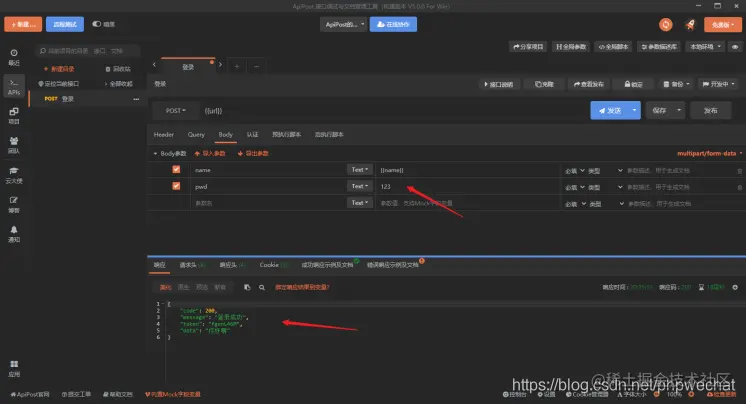The width and height of the screenshot is (746, 404).
Task: Uncheck the pwd parameter checkbox
Action: tap(176, 186)
